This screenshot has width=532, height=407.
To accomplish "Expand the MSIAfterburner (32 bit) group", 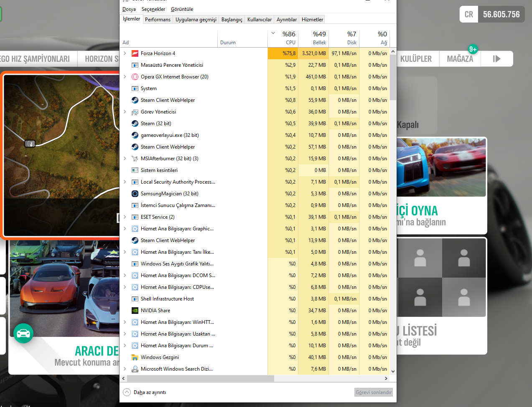I will tap(125, 159).
